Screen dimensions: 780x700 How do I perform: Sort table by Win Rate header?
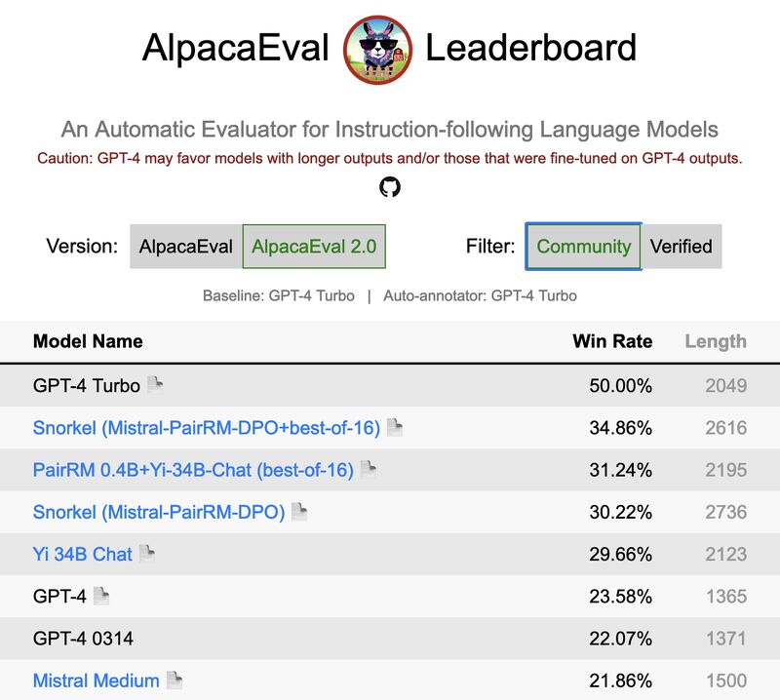coord(612,341)
